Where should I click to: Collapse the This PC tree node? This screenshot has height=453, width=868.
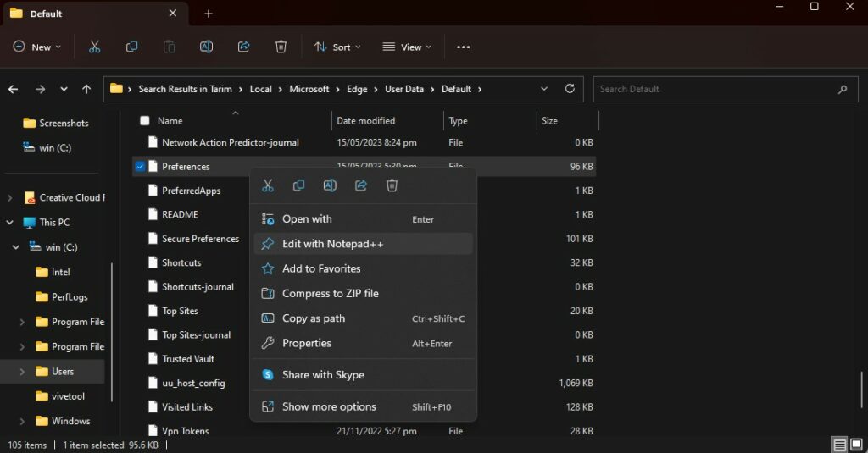click(x=10, y=223)
